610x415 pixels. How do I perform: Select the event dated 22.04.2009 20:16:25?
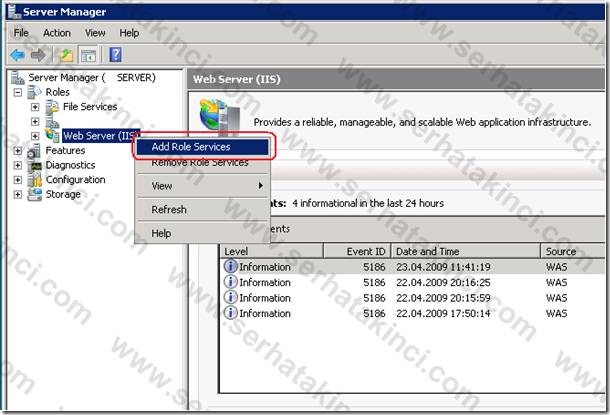(x=412, y=282)
